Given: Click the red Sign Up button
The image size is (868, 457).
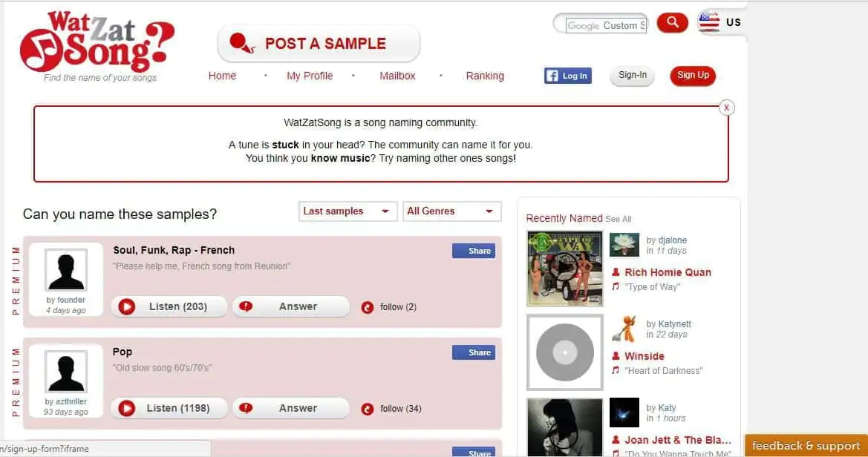Looking at the screenshot, I should [x=693, y=75].
